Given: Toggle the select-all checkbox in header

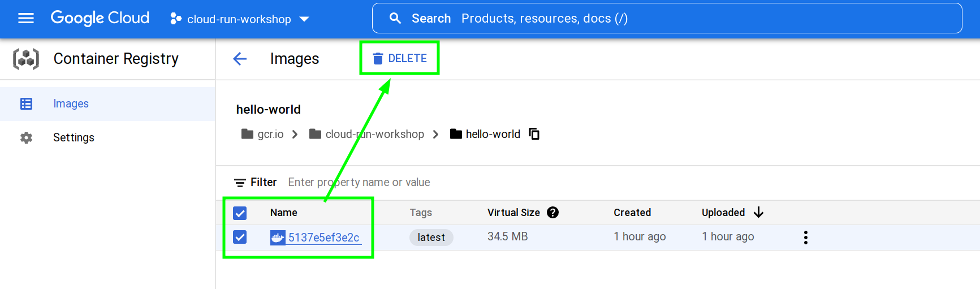Looking at the screenshot, I should click(240, 213).
